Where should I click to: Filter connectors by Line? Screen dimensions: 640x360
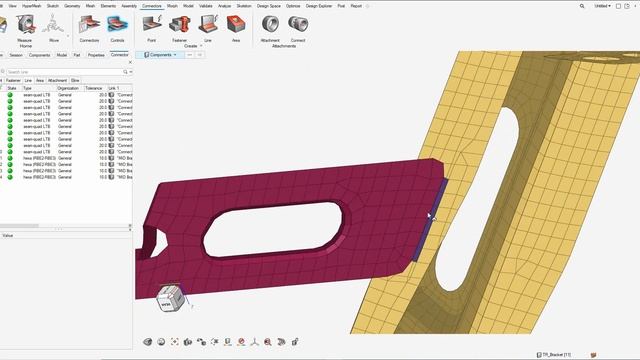28,80
